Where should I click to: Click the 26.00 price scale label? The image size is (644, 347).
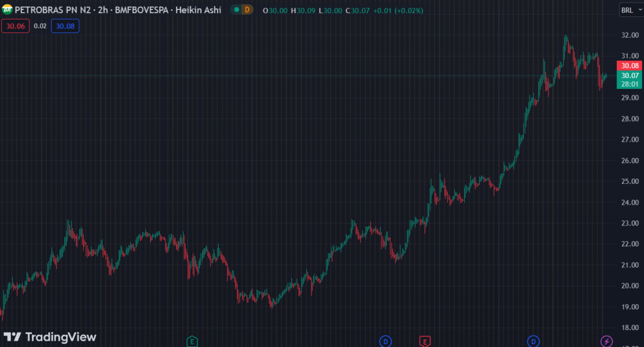(x=630, y=161)
